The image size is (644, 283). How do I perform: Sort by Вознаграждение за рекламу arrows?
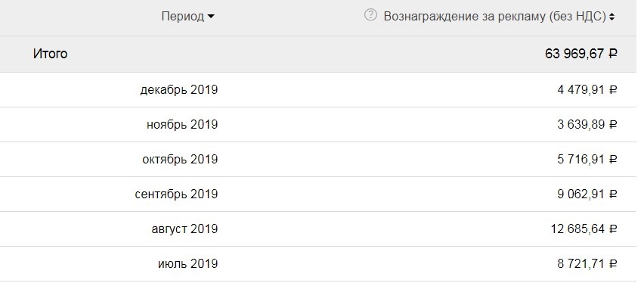[x=612, y=17]
